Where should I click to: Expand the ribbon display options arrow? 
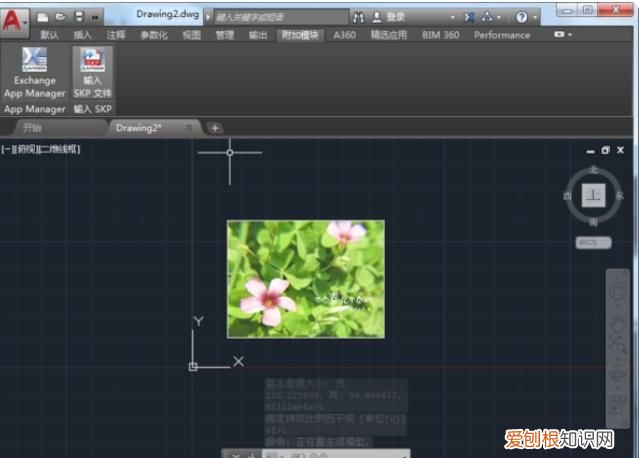tap(570, 35)
